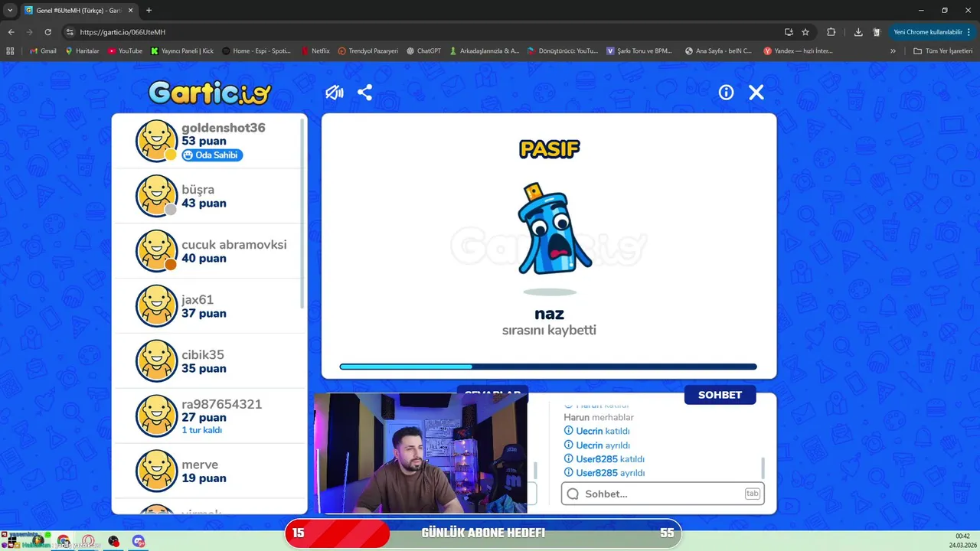Select merve's player avatar
Screen dimensions: 980x551
156,471
